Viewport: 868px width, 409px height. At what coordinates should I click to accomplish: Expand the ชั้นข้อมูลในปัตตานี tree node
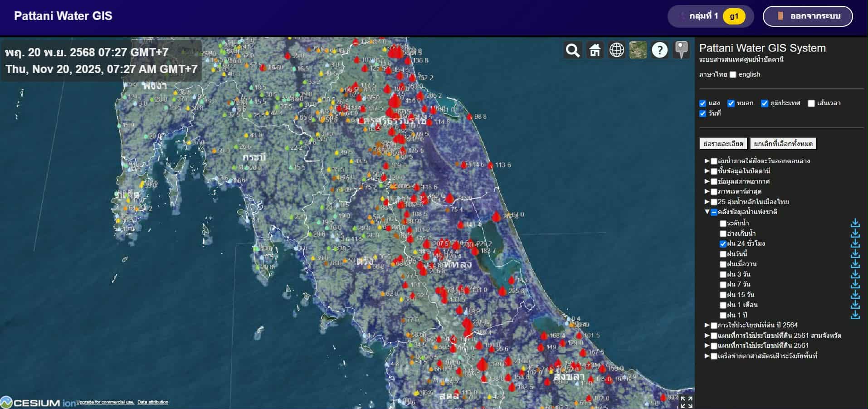(x=707, y=171)
